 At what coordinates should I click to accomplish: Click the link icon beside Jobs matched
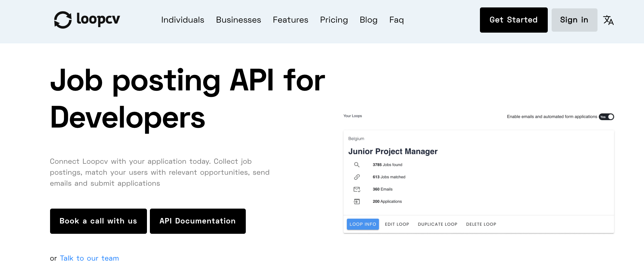(x=357, y=177)
